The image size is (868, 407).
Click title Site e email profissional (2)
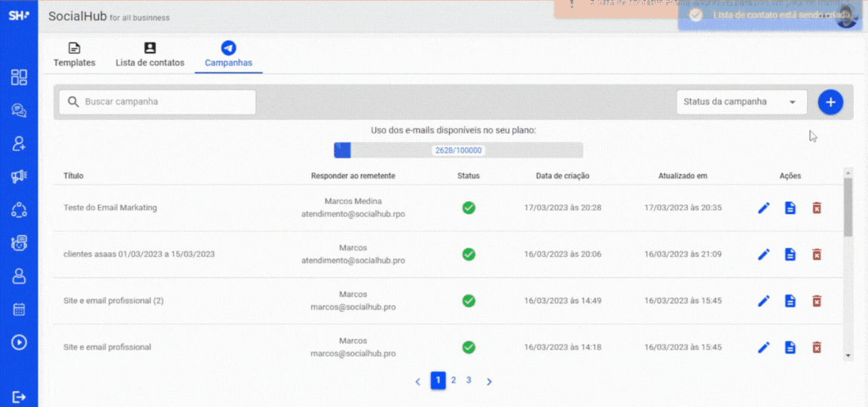[114, 301]
